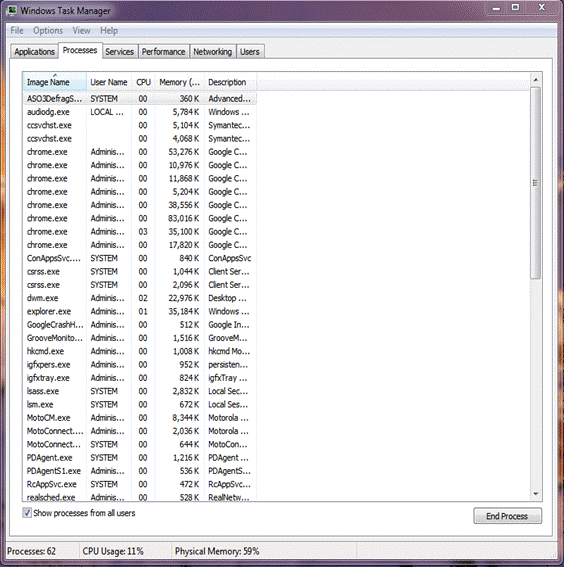This screenshot has width=564, height=567.
Task: Toggle Show processes from all users
Action: [x=27, y=513]
